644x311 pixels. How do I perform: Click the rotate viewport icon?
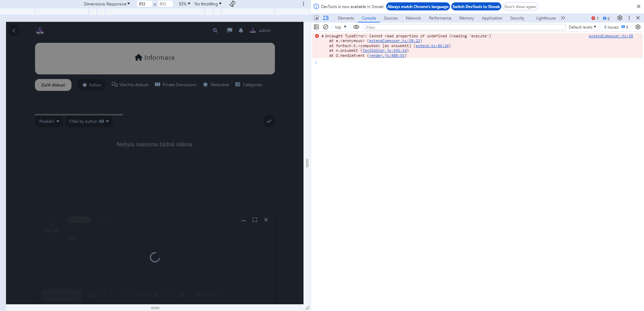(x=233, y=4)
